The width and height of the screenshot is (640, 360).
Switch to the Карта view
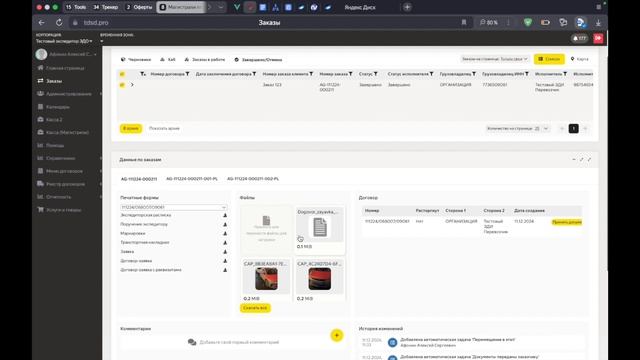pyautogui.click(x=579, y=59)
